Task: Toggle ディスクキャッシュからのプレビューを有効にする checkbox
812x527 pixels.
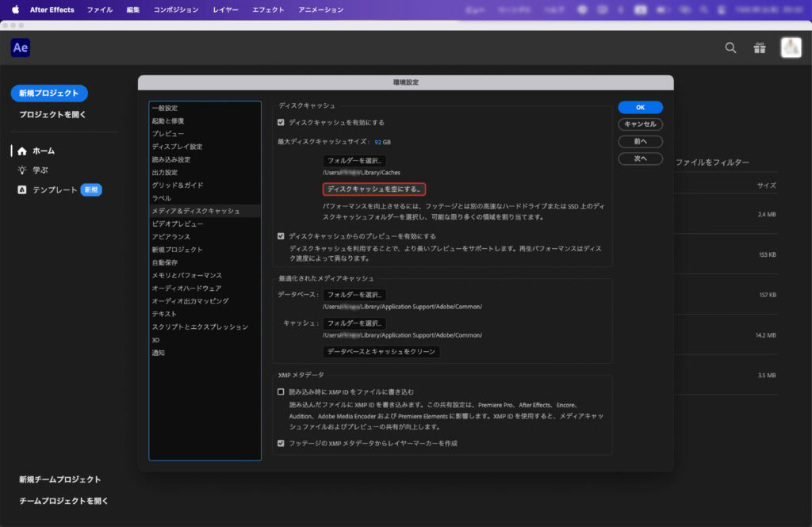Action: (281, 236)
